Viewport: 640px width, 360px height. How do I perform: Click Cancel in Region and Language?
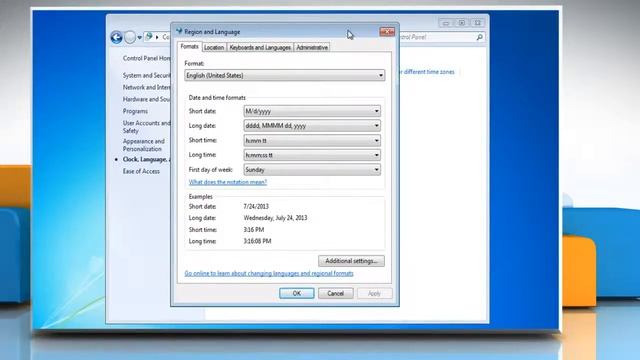pyautogui.click(x=336, y=293)
